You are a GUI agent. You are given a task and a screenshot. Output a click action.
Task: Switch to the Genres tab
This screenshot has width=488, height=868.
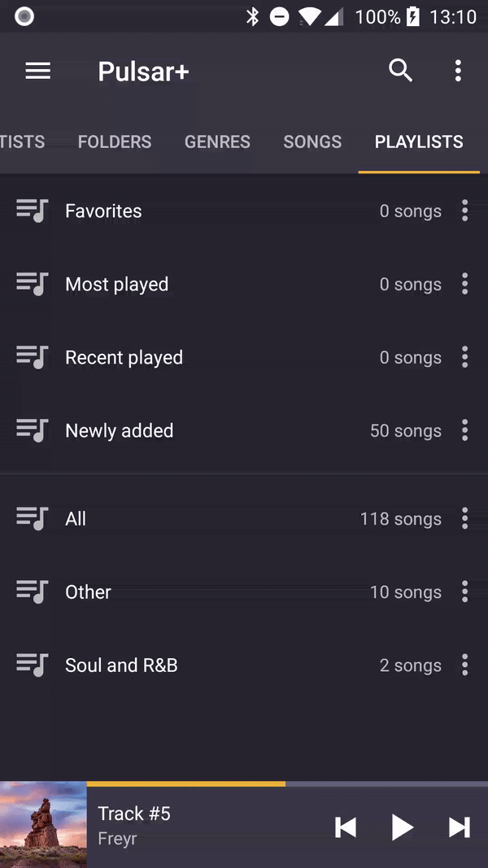click(x=217, y=142)
